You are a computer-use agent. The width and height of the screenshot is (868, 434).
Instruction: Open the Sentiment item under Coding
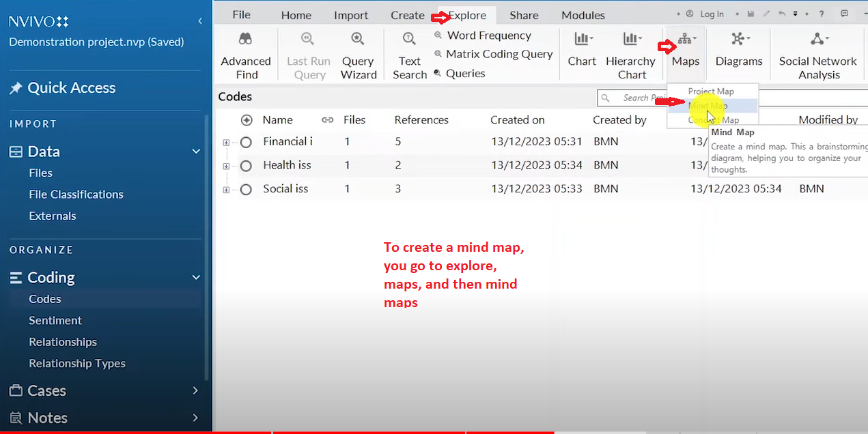click(x=55, y=320)
